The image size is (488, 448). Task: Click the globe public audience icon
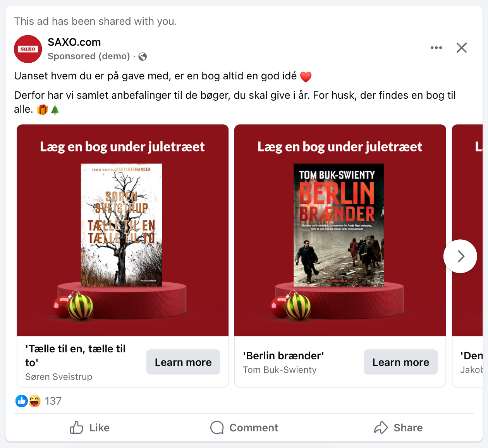pos(143,57)
